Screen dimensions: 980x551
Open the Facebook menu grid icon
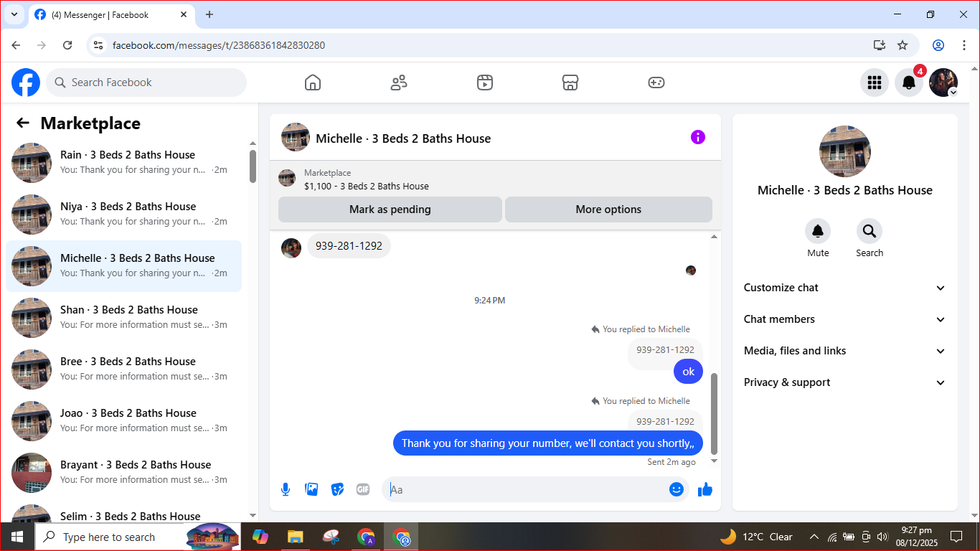tap(875, 83)
